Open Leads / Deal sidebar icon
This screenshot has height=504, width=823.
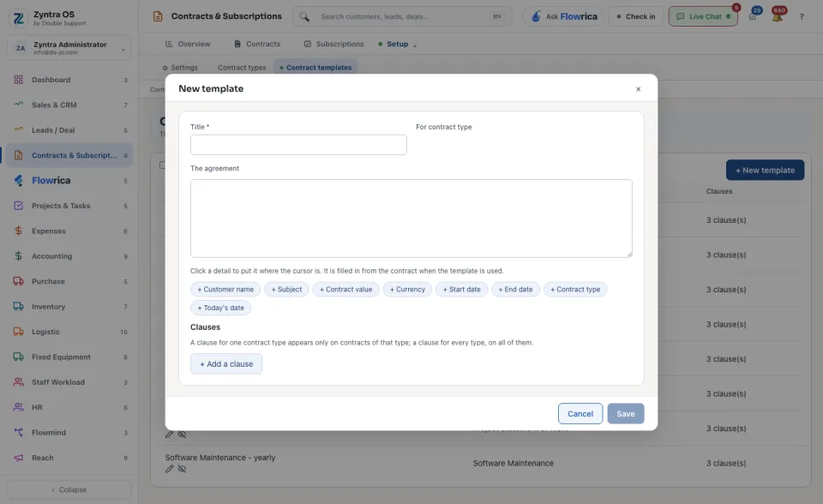(x=18, y=129)
